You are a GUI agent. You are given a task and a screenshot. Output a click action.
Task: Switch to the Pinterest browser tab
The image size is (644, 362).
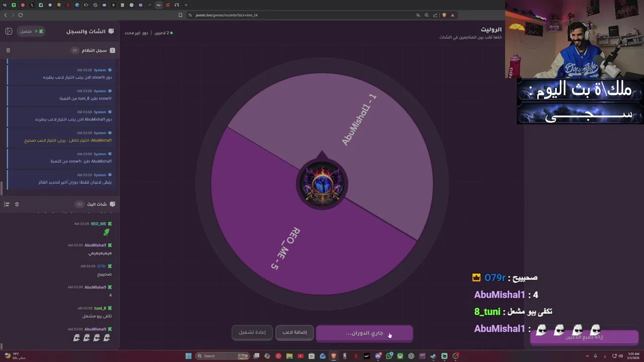tap(23, 5)
